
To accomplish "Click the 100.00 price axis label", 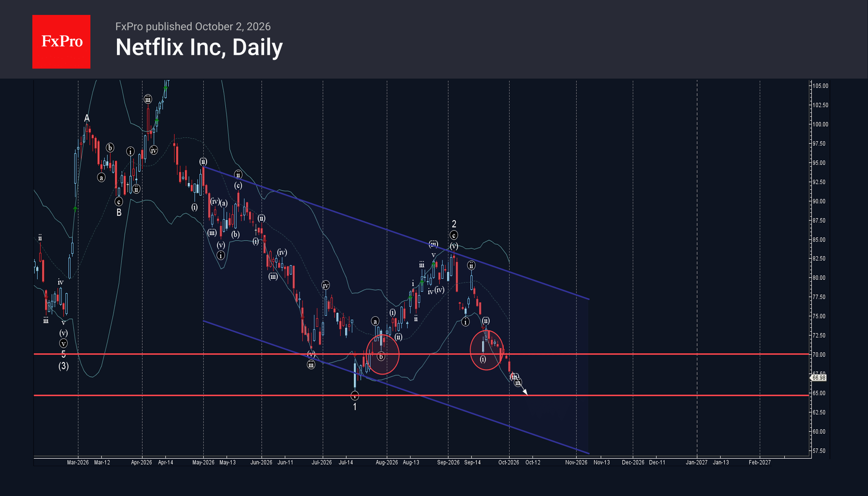I will (x=820, y=124).
